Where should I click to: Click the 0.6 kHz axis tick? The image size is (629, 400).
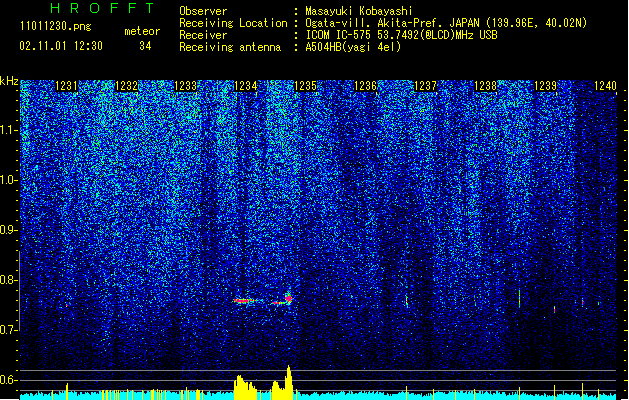coord(9,380)
